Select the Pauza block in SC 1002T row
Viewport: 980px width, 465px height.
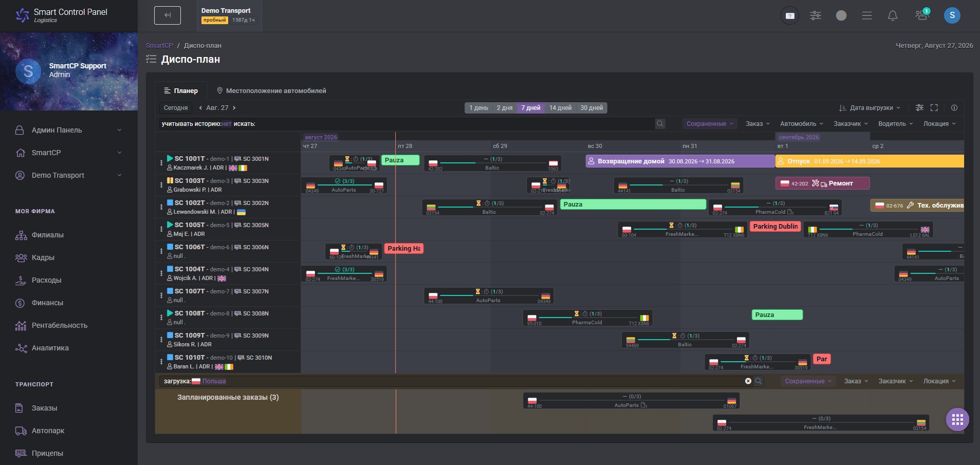[x=633, y=204]
